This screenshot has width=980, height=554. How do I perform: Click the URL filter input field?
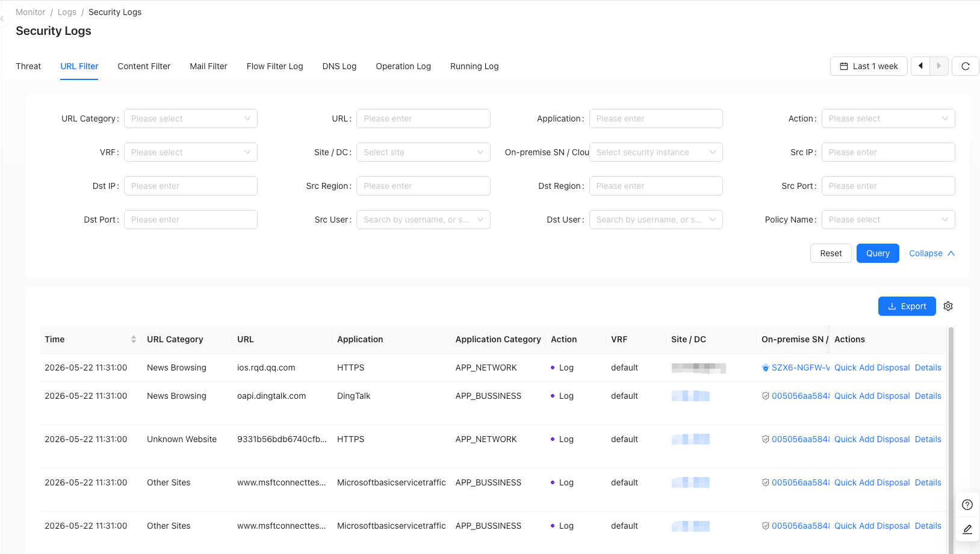pyautogui.click(x=423, y=118)
